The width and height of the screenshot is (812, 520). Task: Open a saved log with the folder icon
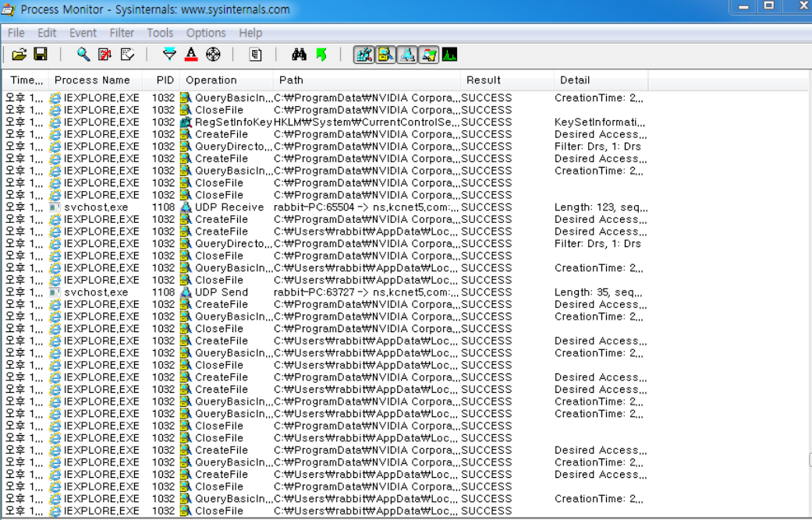[x=20, y=55]
